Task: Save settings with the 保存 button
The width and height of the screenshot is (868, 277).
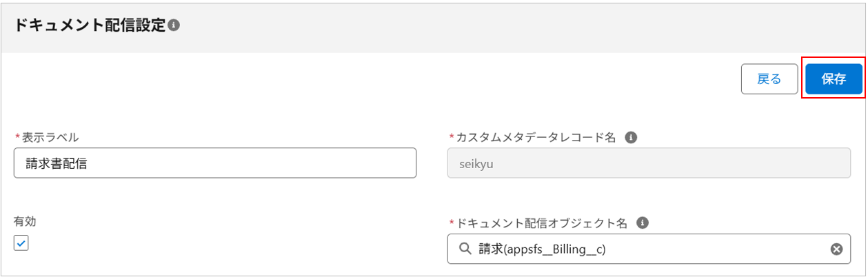Action: 834,79
